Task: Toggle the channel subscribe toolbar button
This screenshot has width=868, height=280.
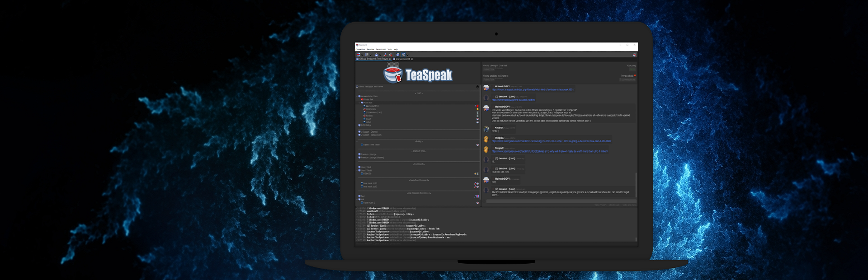Action: 398,55
